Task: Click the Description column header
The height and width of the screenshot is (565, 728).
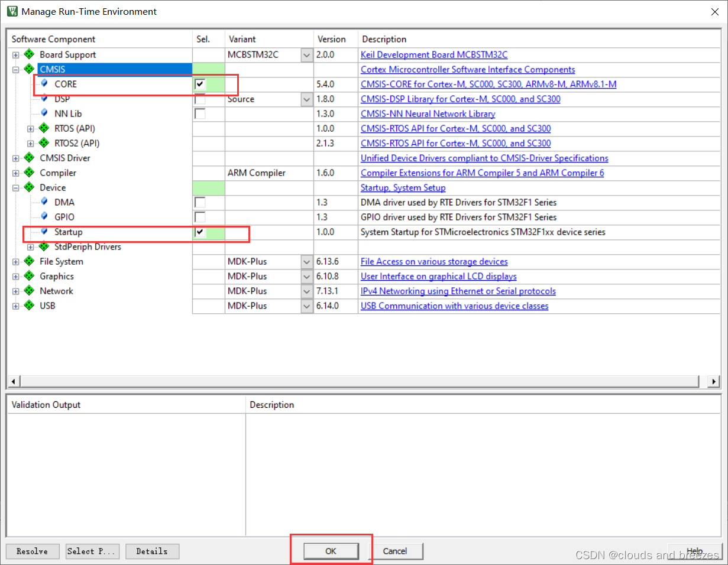Action: [539, 39]
